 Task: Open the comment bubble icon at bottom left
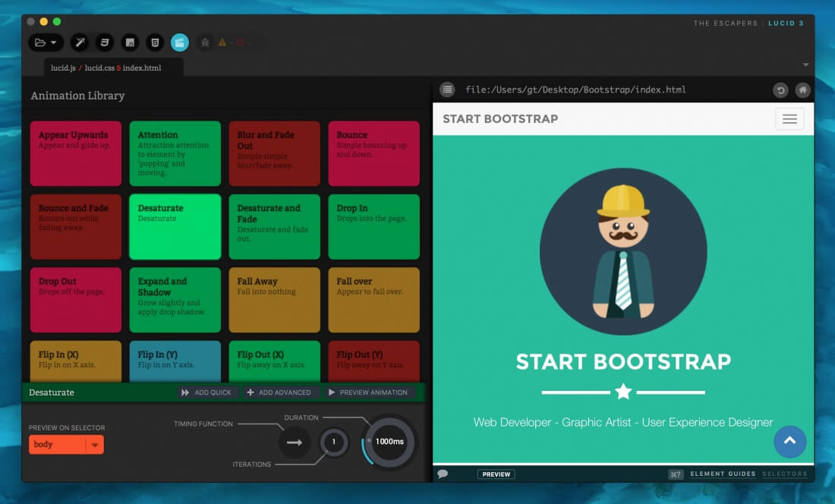(444, 474)
